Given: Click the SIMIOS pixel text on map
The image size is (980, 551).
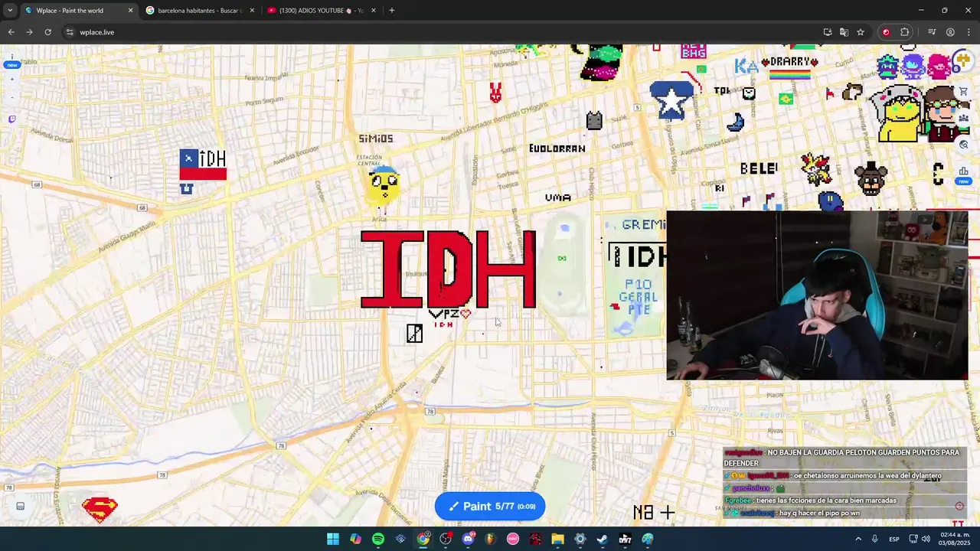Looking at the screenshot, I should click(x=376, y=139).
